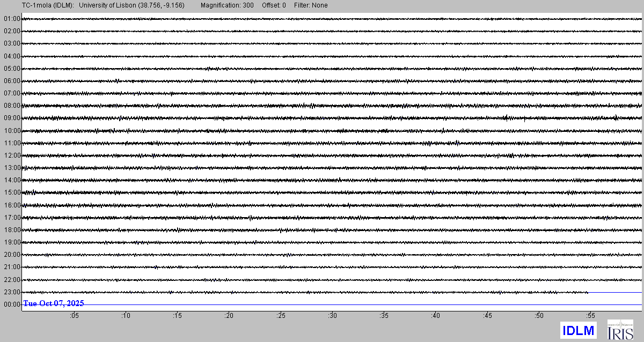Click the blue Tue Oct 07, 2025 date text
This screenshot has height=342, width=644.
click(54, 303)
